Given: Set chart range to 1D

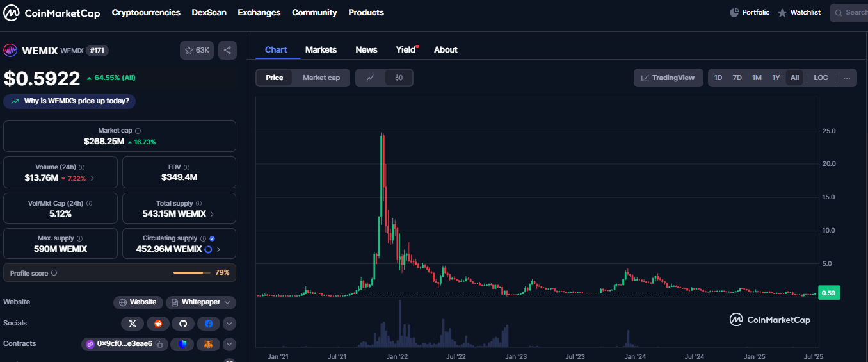Looking at the screenshot, I should click(x=718, y=78).
